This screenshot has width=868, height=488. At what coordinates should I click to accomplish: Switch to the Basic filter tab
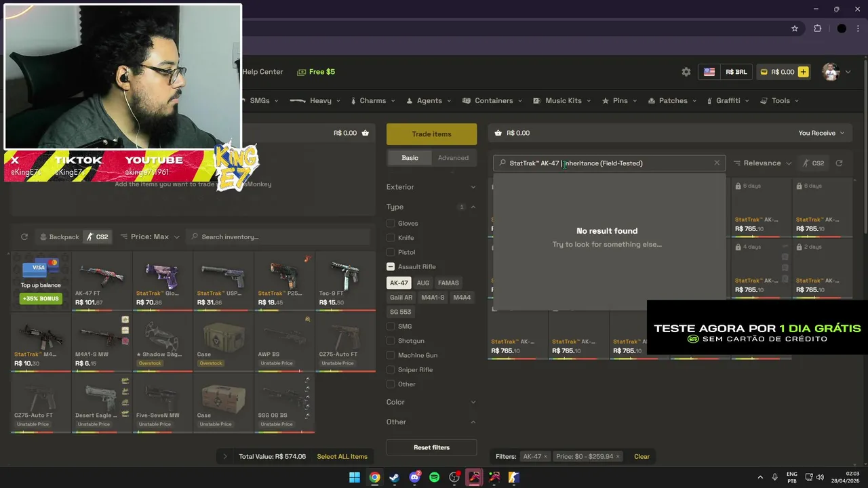410,158
